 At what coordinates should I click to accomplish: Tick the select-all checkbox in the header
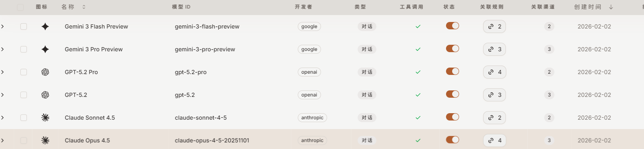20,7
